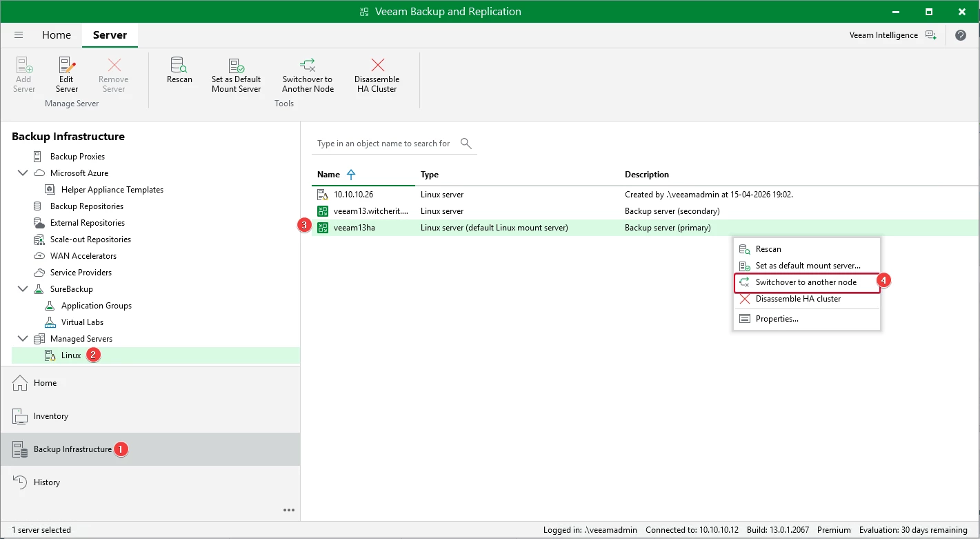Screen dimensions: 980x539
Task: Select Microsoft Azure tree item
Action: 79,173
